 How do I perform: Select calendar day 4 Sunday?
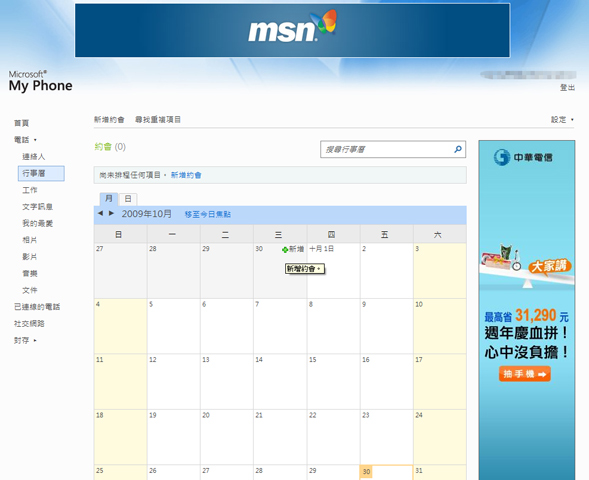click(120, 326)
